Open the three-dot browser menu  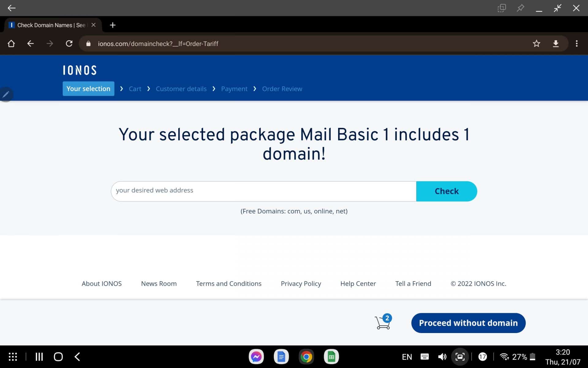point(577,44)
